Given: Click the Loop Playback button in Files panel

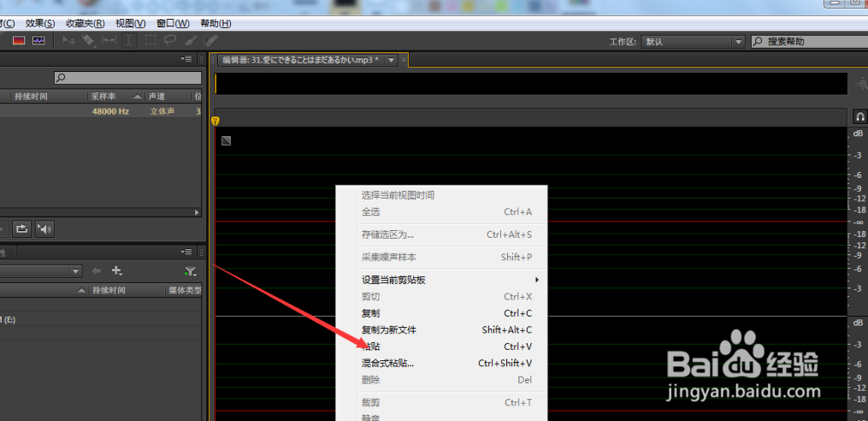Looking at the screenshot, I should point(21,228).
